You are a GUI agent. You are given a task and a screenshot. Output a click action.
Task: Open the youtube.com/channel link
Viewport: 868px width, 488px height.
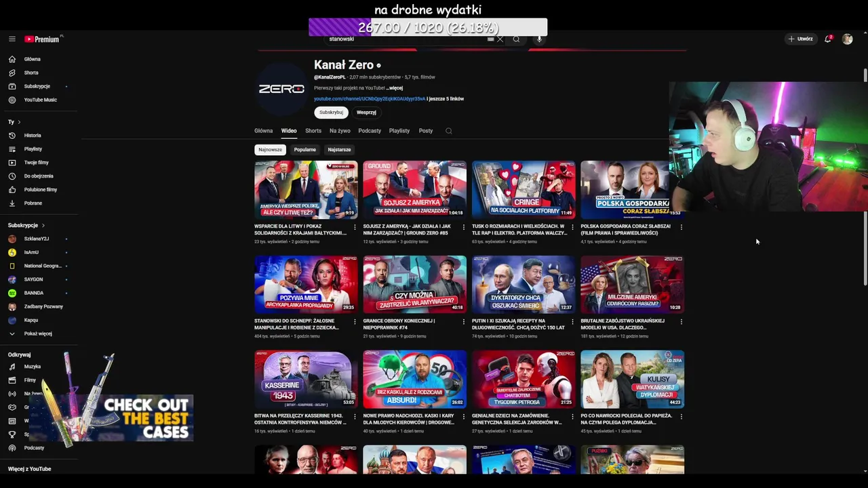370,99
